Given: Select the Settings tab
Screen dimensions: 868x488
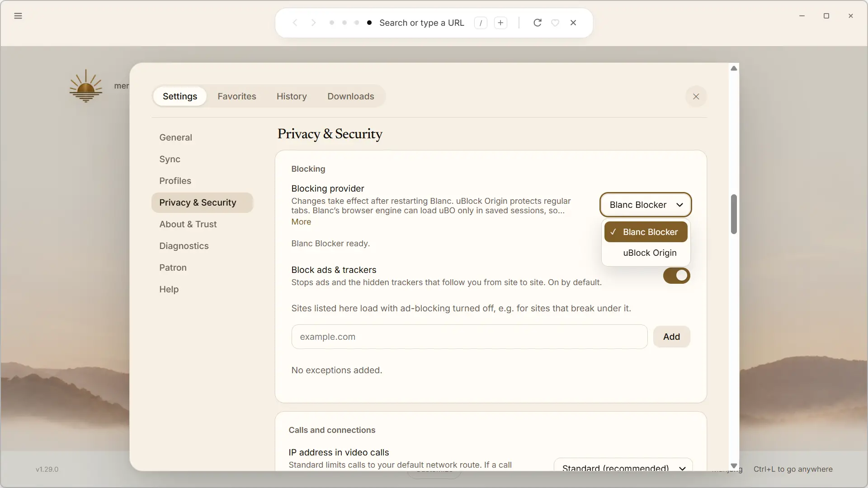Looking at the screenshot, I should coord(180,96).
